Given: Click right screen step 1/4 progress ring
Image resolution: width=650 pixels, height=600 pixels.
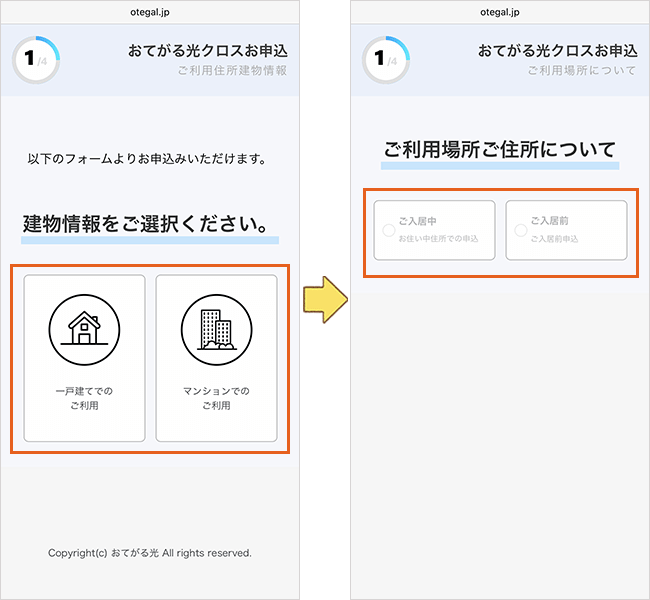Looking at the screenshot, I should tap(386, 60).
